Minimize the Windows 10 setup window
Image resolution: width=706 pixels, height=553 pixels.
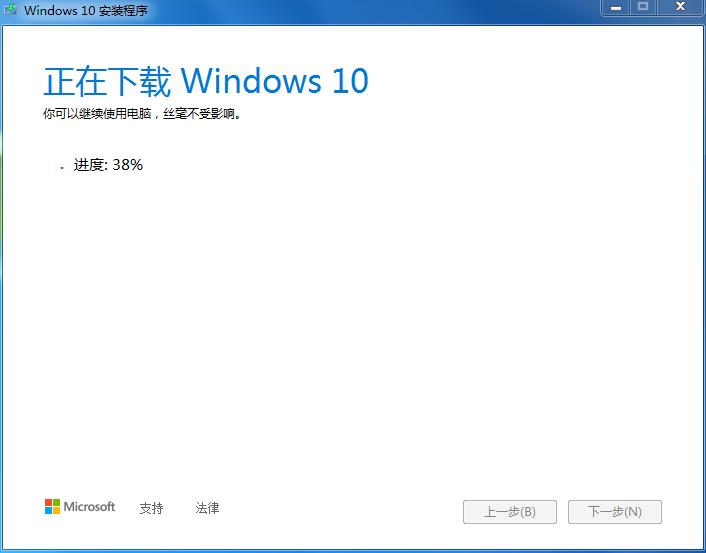[x=615, y=7]
